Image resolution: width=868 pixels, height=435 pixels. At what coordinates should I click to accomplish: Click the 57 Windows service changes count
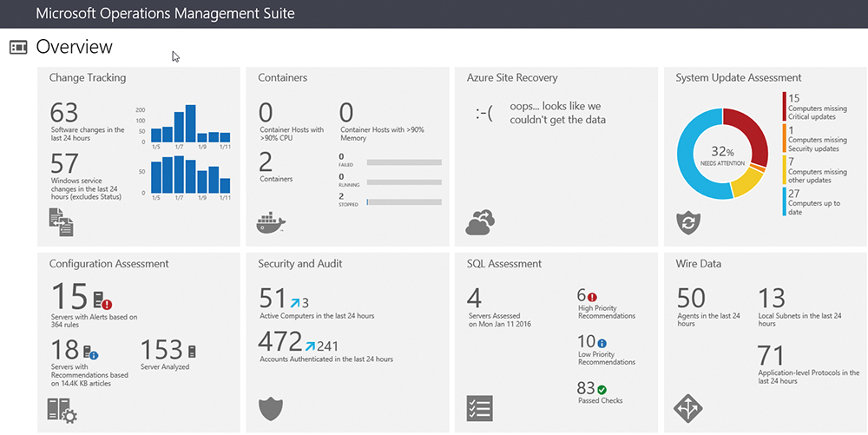(x=64, y=164)
